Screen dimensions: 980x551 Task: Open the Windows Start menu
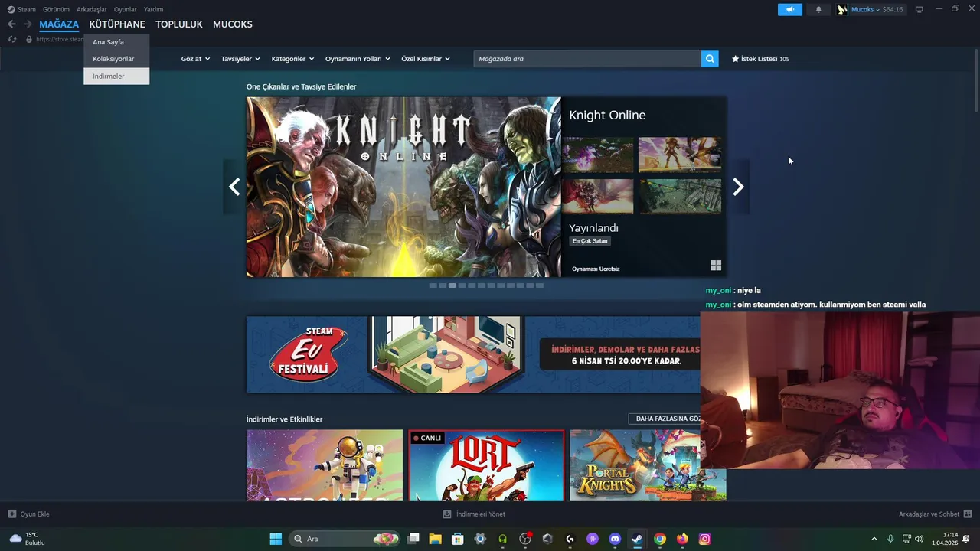276,539
